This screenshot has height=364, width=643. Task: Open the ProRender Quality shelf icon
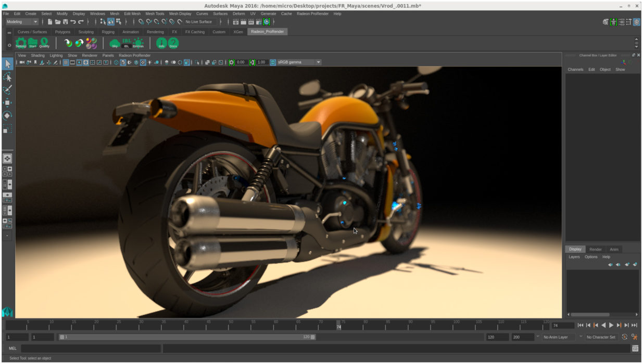(44, 43)
